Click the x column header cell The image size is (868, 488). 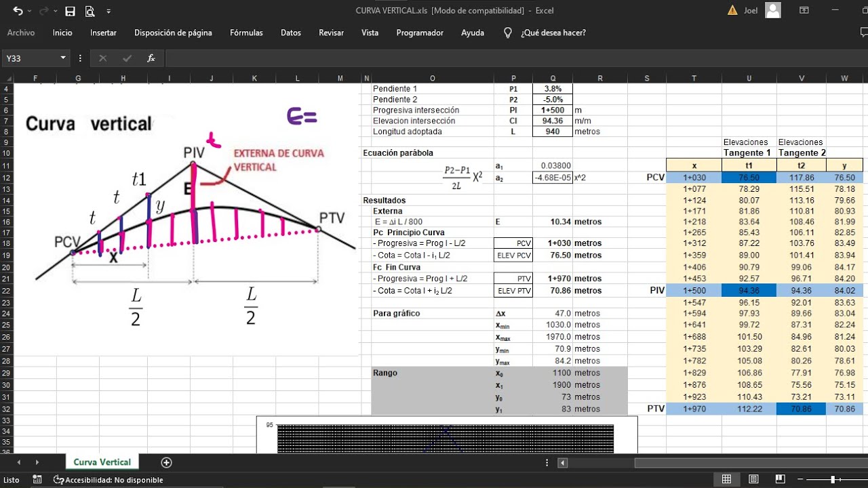[694, 165]
